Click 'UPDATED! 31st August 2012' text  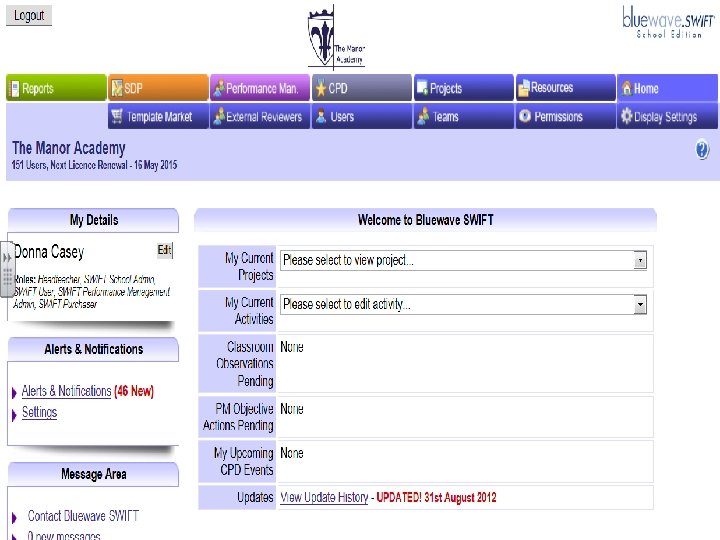[x=436, y=497]
